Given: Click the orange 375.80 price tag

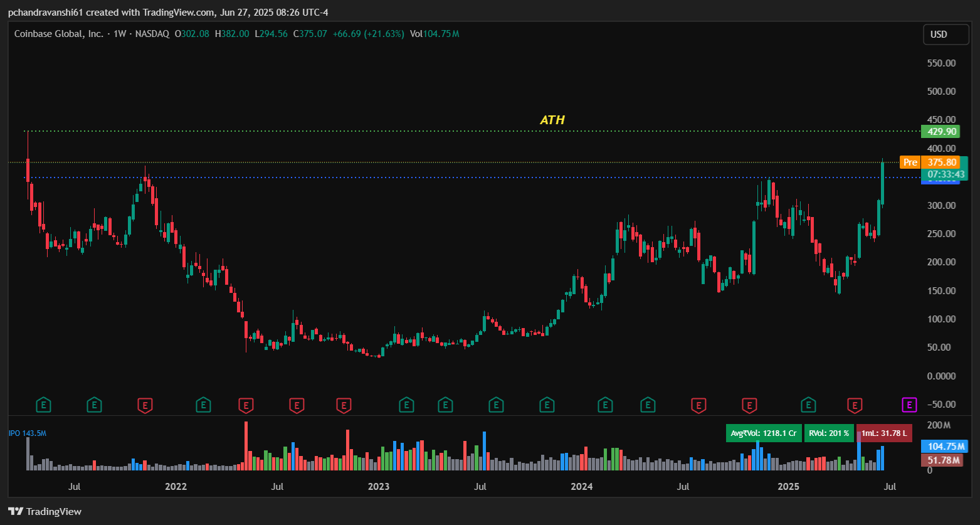Looking at the screenshot, I should (x=942, y=162).
